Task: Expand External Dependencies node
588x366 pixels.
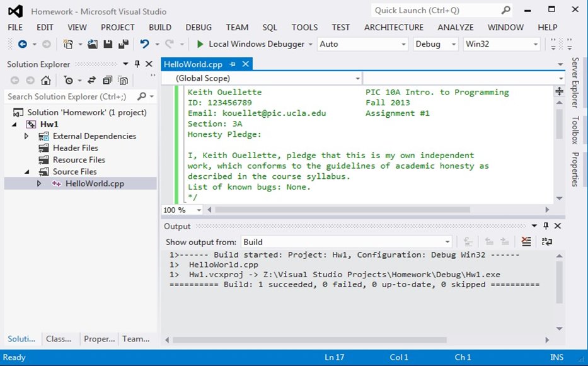Action: pyautogui.click(x=26, y=135)
